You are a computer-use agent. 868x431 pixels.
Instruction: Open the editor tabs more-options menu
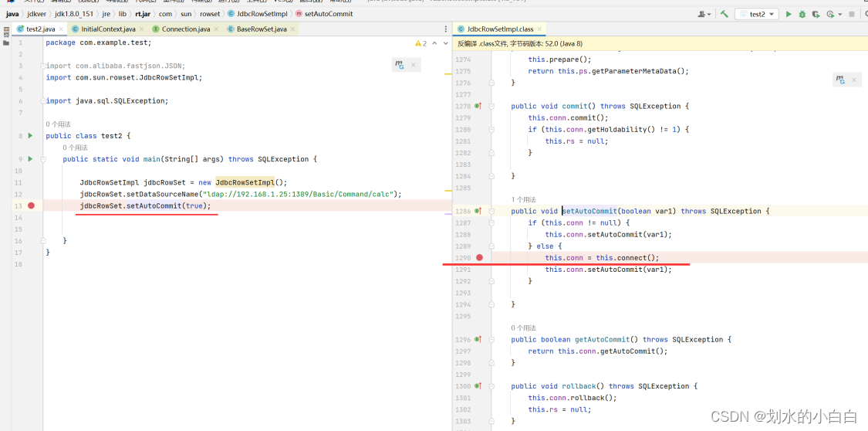click(446, 29)
